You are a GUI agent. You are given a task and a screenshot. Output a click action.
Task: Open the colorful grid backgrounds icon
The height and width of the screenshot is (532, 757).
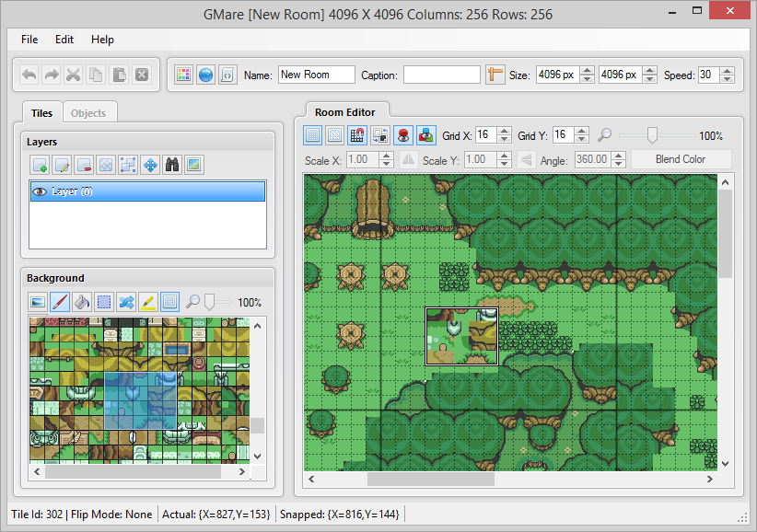coord(183,75)
